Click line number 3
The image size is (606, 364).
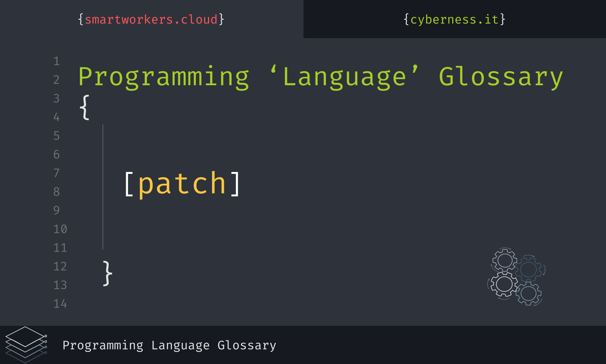[x=56, y=98]
